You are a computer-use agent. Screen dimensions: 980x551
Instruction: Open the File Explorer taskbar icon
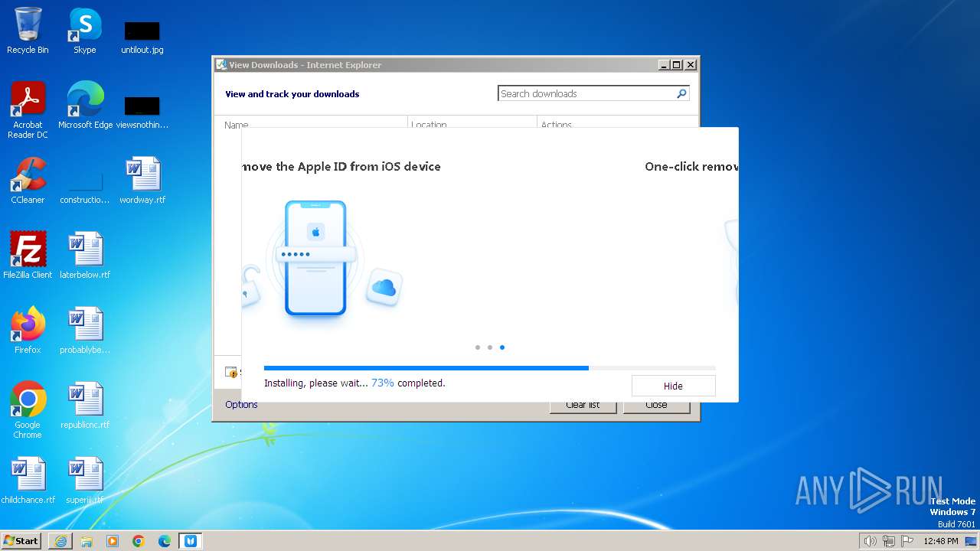click(87, 541)
